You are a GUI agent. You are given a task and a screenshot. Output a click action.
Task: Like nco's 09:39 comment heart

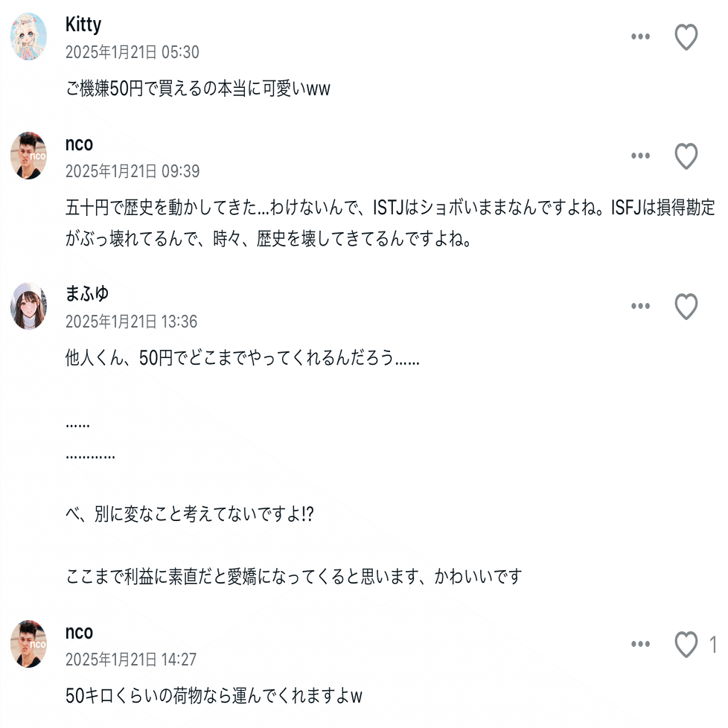[686, 156]
